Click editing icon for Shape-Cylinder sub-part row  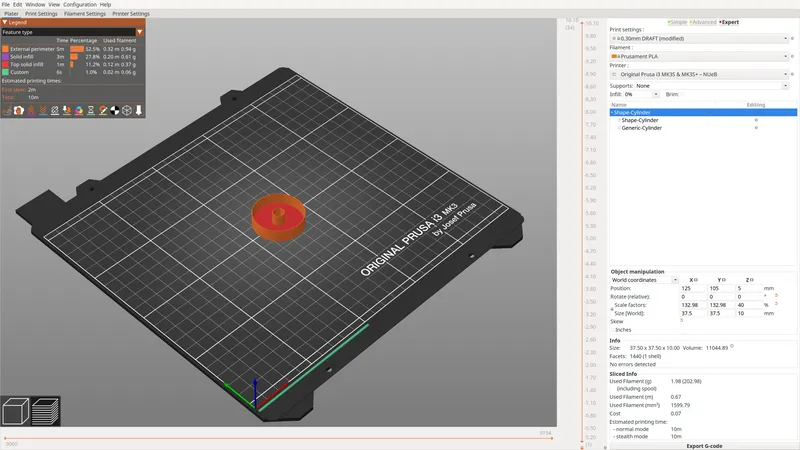pyautogui.click(x=756, y=120)
